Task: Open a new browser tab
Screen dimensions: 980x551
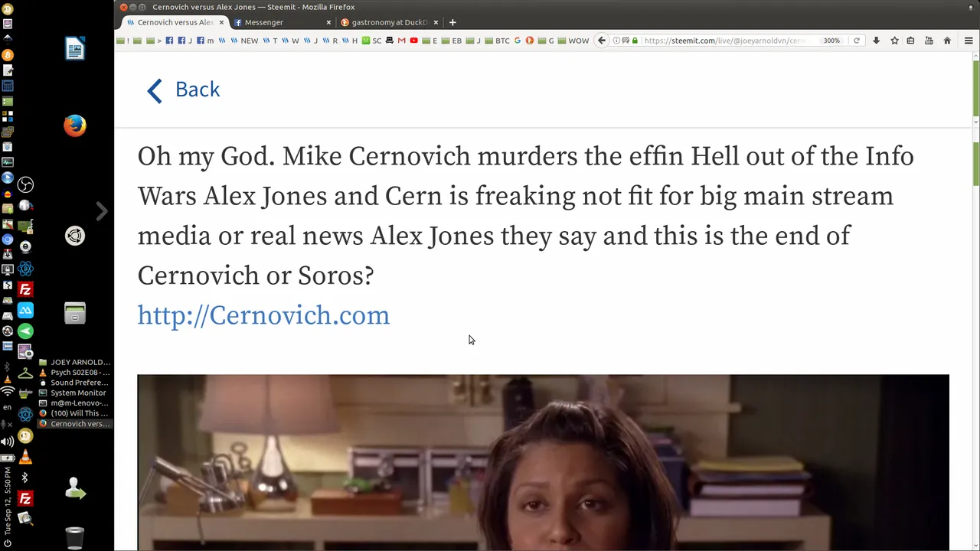Action: (x=452, y=22)
